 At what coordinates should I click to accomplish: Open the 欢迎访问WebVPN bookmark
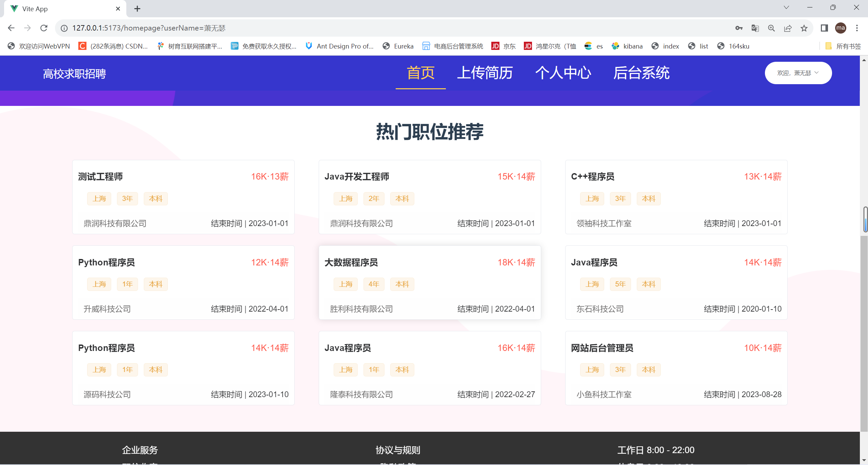coord(39,46)
